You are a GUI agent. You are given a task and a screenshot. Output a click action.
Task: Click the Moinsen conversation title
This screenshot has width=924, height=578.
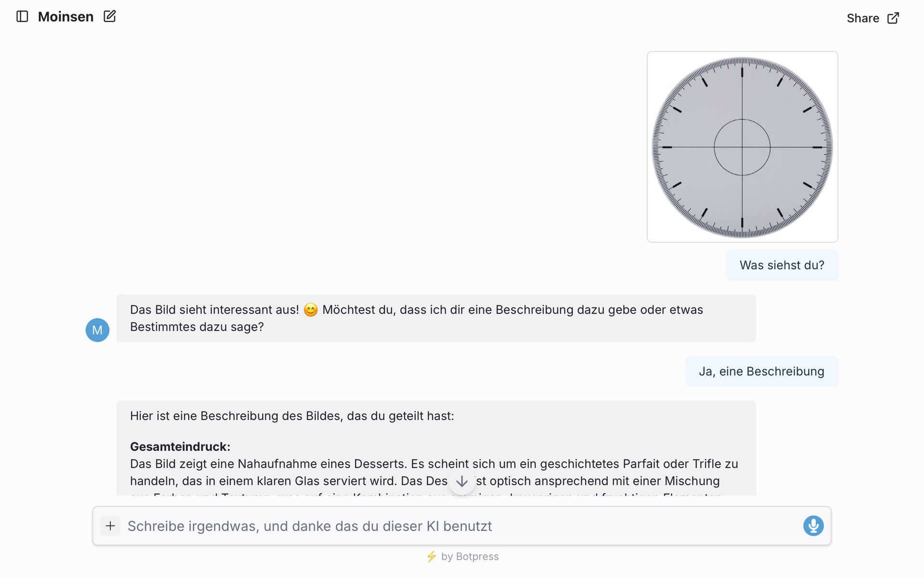coord(65,17)
